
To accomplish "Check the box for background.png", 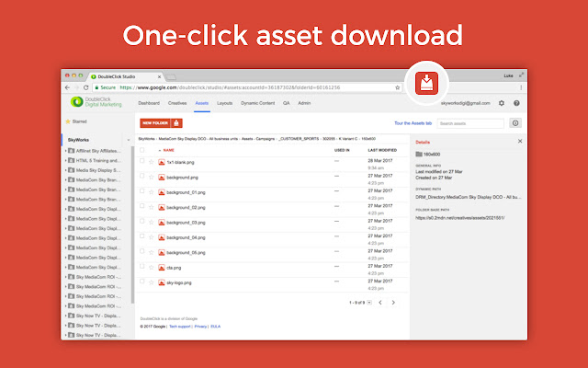I will (x=141, y=176).
